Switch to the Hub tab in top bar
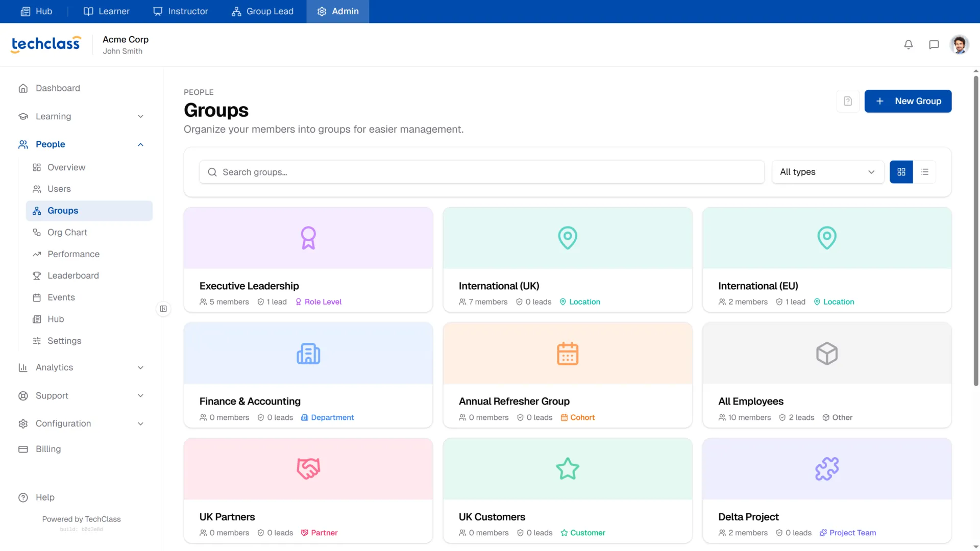Image resolution: width=980 pixels, height=551 pixels. 36,11
